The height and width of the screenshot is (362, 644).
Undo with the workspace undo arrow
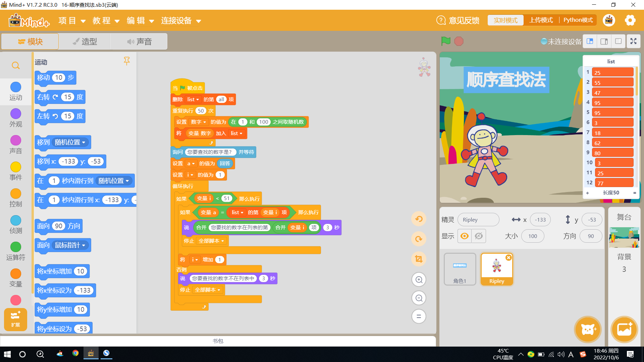point(419,219)
